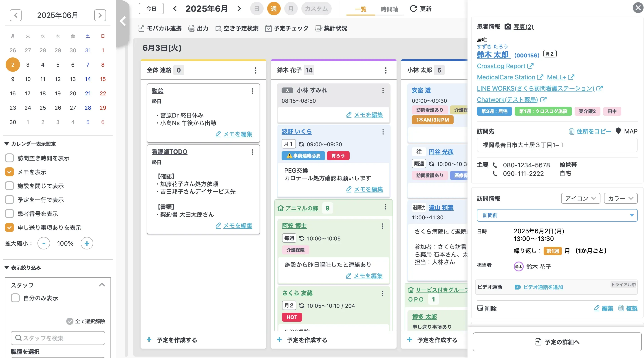This screenshot has width=644, height=358.
Task: Click the モバカル連携 toolbar icon
Action: coord(141,28)
